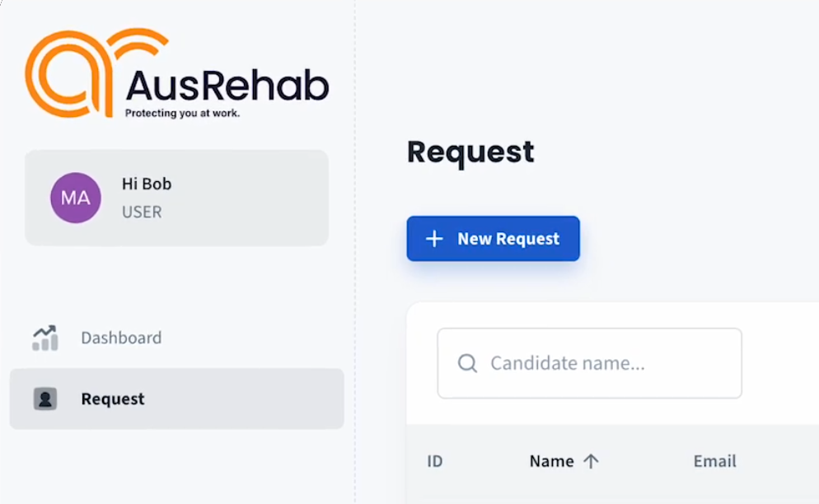The image size is (819, 504).
Task: Click the AusRehab brand name text
Action: (227, 85)
